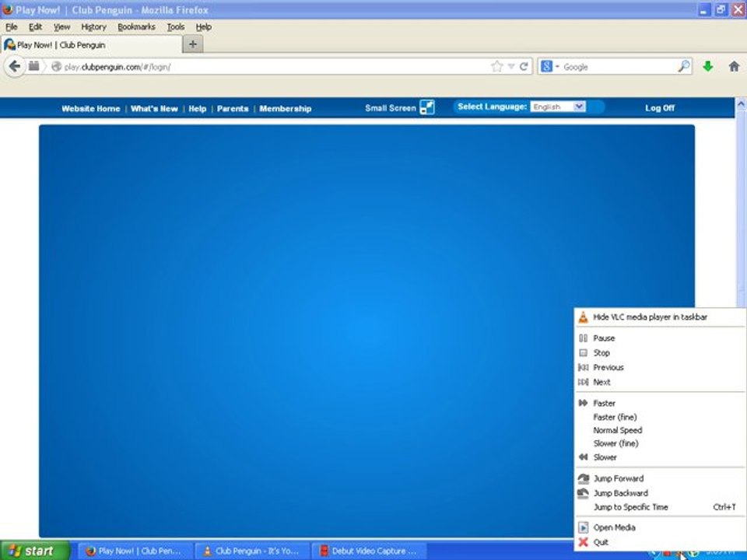Click the Help link in site navigation
Screen dimensions: 747x560
click(x=197, y=109)
